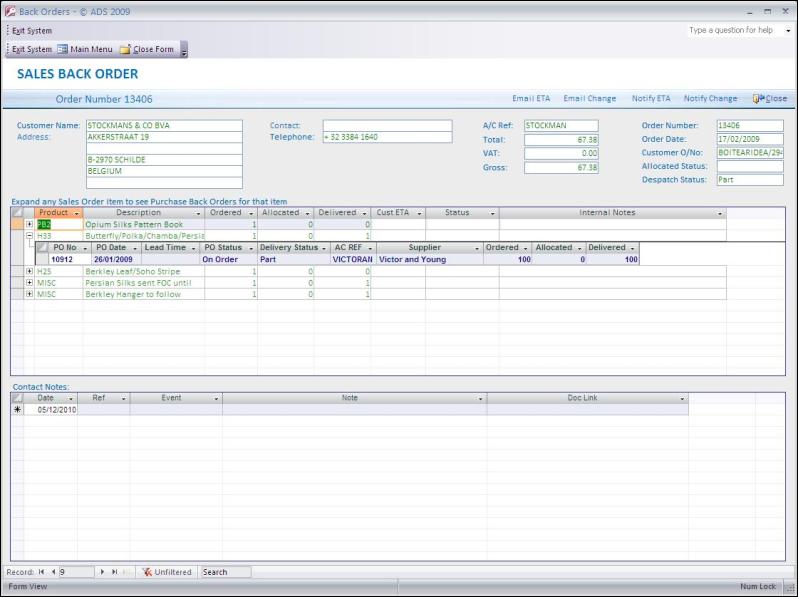Expand the MISC Berkley Hanger row
Image resolution: width=798 pixels, height=597 pixels.
[x=30, y=294]
